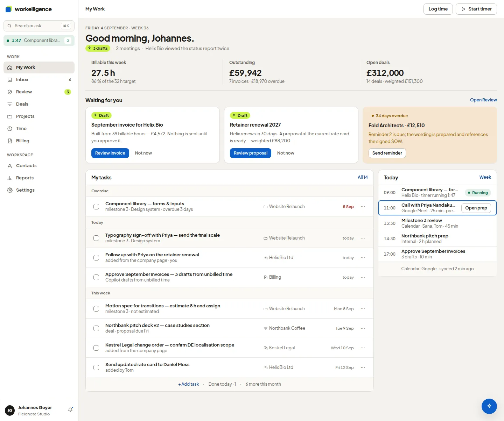The width and height of the screenshot is (504, 421).
Task: Click the Log time button
Action: tap(438, 9)
